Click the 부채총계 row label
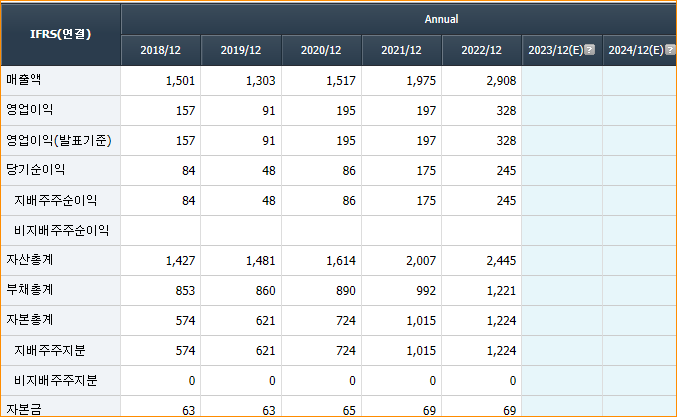This screenshot has height=417, width=677. point(29,290)
